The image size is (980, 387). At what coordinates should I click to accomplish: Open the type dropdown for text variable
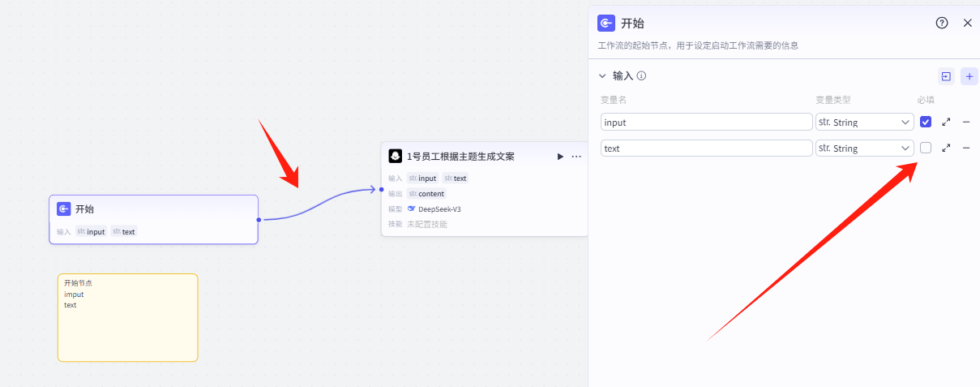click(x=865, y=148)
